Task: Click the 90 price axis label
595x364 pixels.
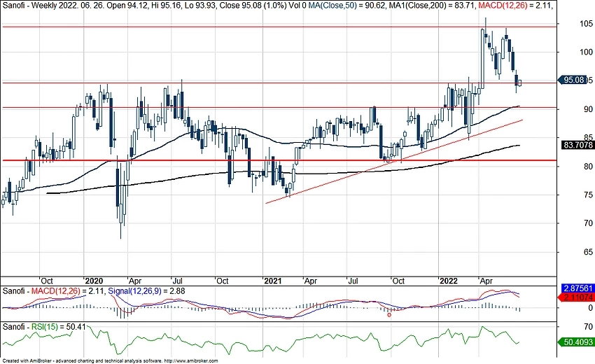Action: click(x=588, y=109)
